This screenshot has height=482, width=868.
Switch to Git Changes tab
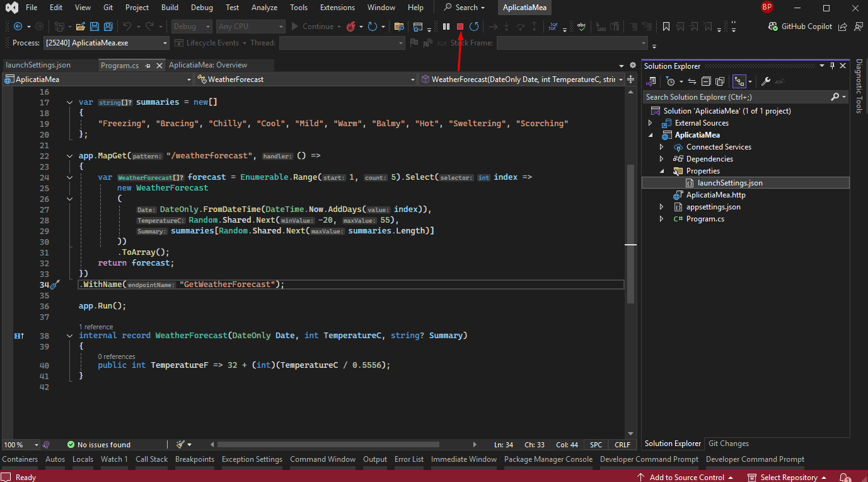click(x=728, y=444)
